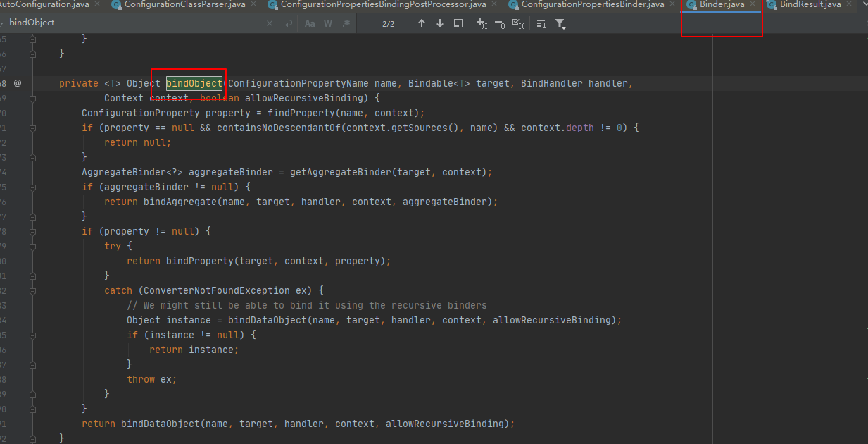Click the new line icon in search field
The image size is (868, 444).
click(287, 23)
